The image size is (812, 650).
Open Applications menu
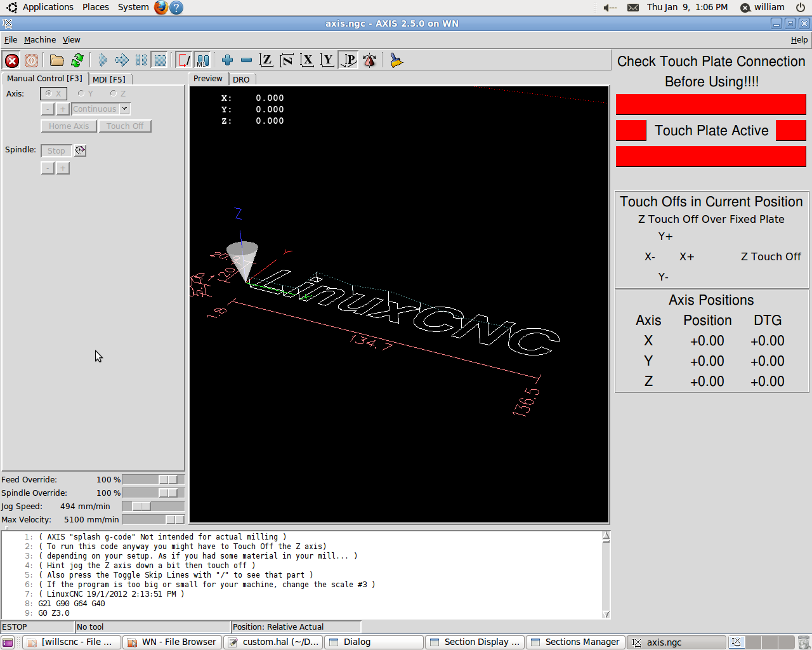[48, 7]
